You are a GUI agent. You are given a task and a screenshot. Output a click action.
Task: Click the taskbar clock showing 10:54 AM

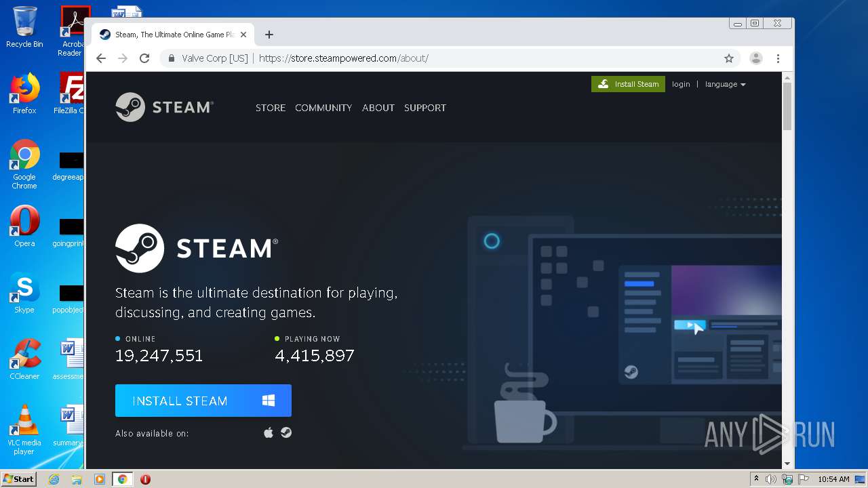coord(833,479)
